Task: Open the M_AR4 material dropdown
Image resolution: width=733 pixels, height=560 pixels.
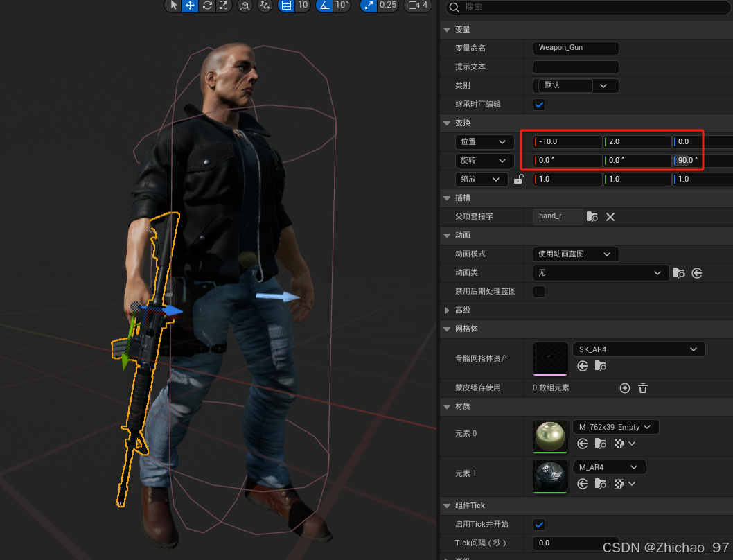Action: pos(610,467)
